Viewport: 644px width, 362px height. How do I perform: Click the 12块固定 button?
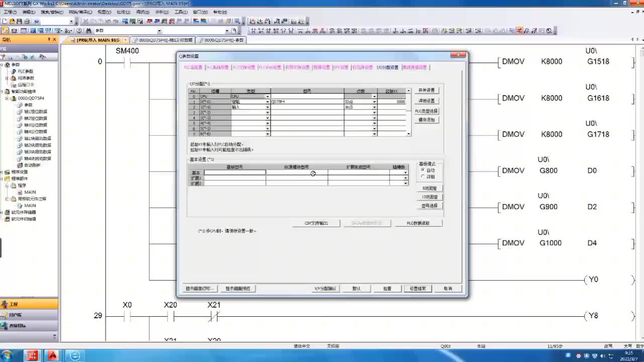tap(430, 197)
